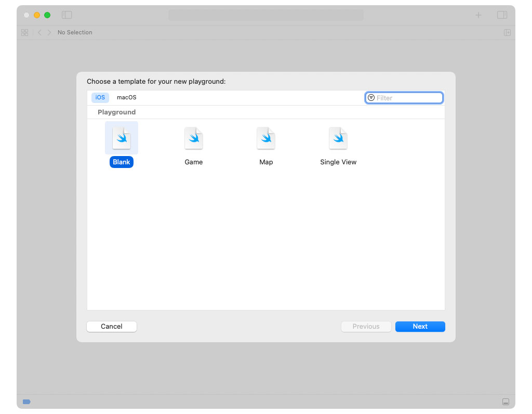This screenshot has width=532, height=414.
Task: Choose the Game playground template icon
Action: point(194,138)
